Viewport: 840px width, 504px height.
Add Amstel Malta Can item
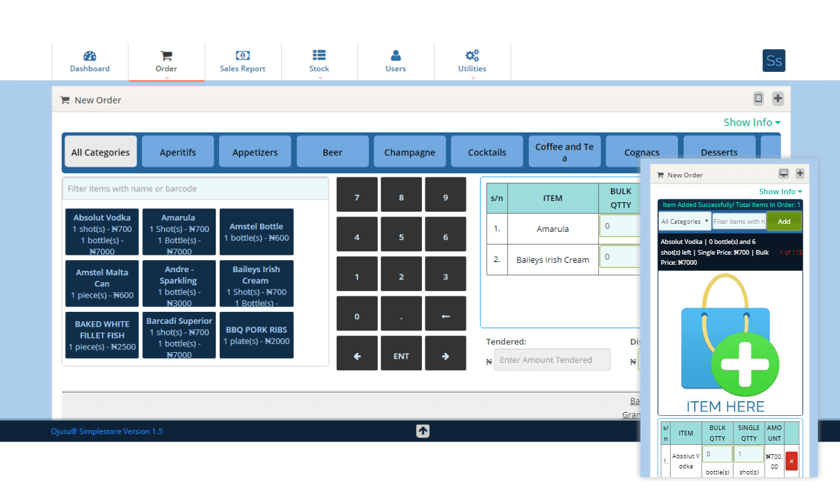(102, 284)
